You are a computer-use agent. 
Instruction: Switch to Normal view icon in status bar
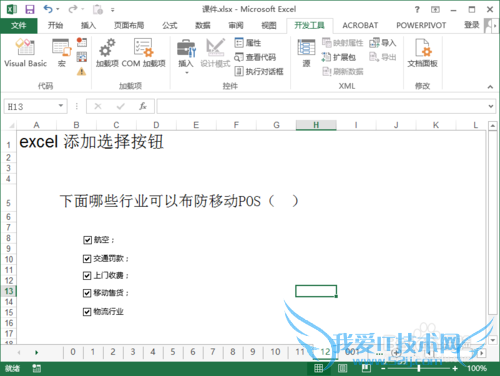point(318,368)
